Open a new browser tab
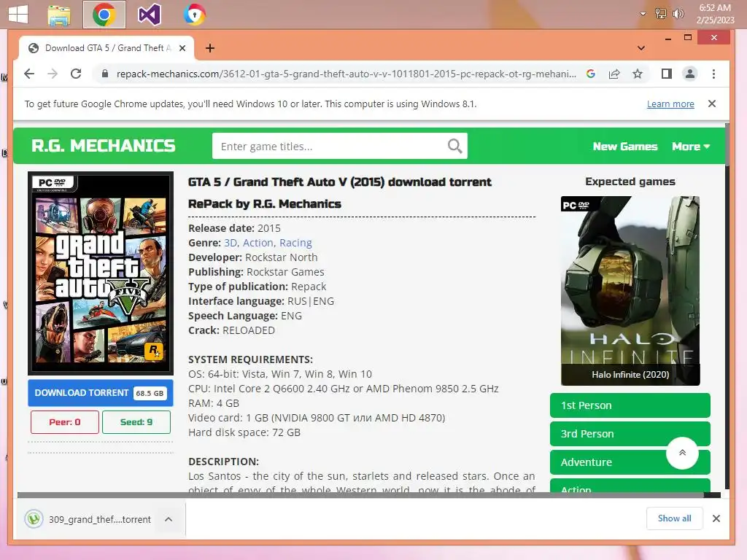Image resolution: width=747 pixels, height=560 pixels. (x=209, y=48)
